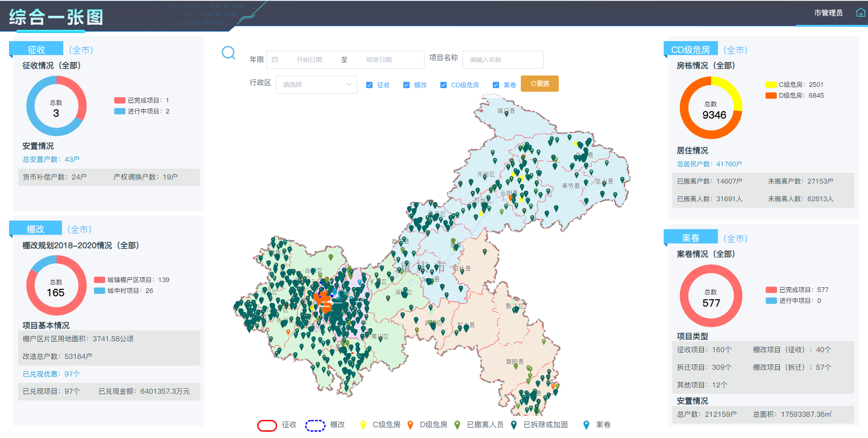868x438 pixels.
Task: Click the magnifier search icon
Action: (x=228, y=53)
